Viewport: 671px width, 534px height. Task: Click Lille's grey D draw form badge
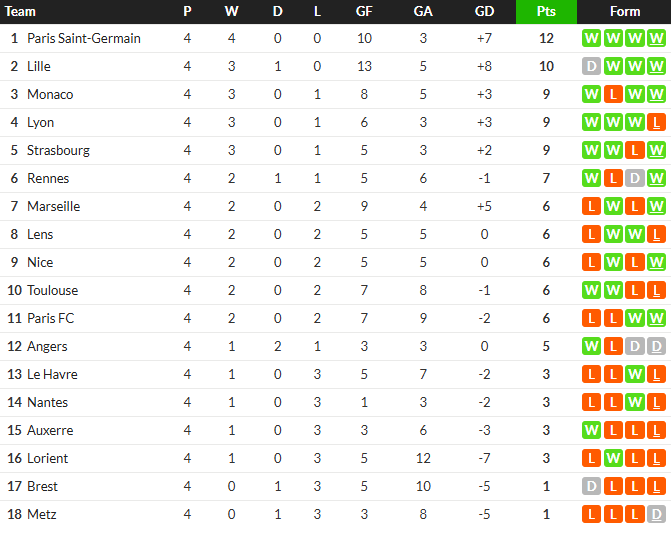point(591,66)
